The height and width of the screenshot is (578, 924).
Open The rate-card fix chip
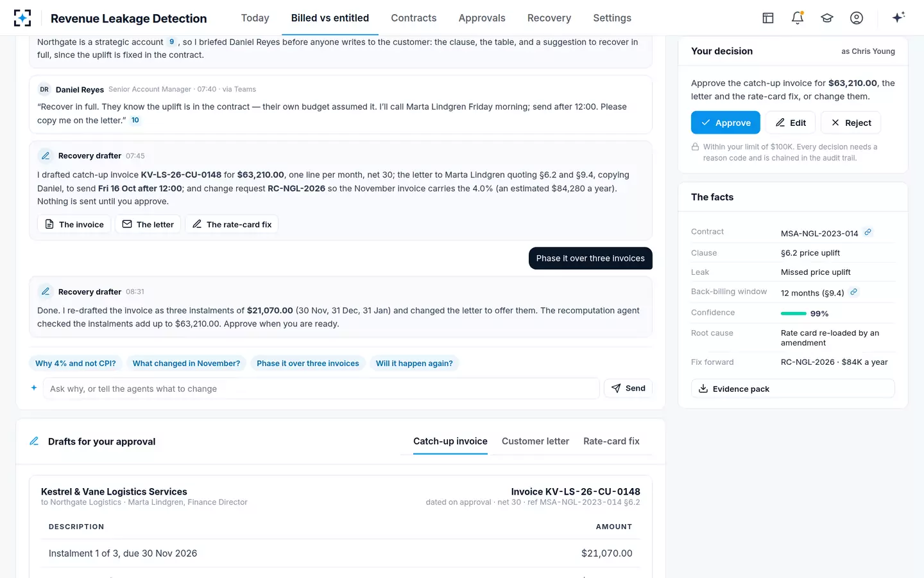232,224
